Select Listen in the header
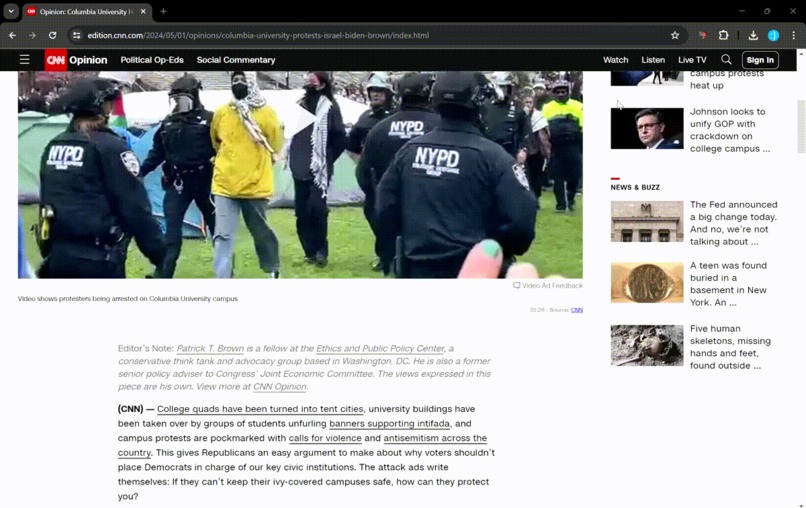The image size is (806, 508). (x=653, y=60)
